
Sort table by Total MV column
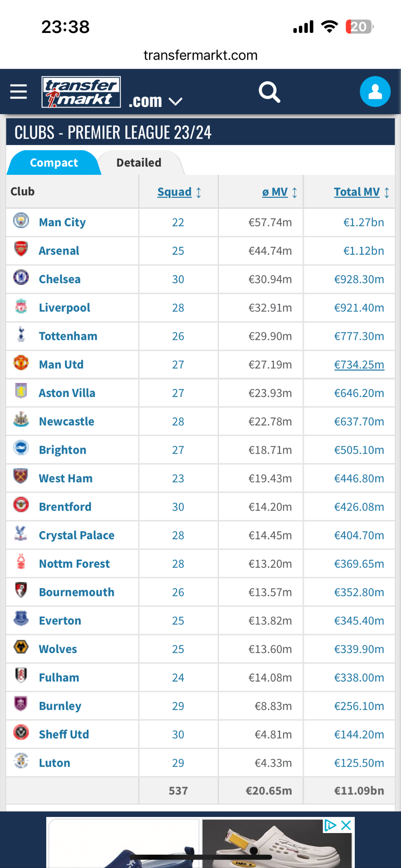tap(361, 192)
